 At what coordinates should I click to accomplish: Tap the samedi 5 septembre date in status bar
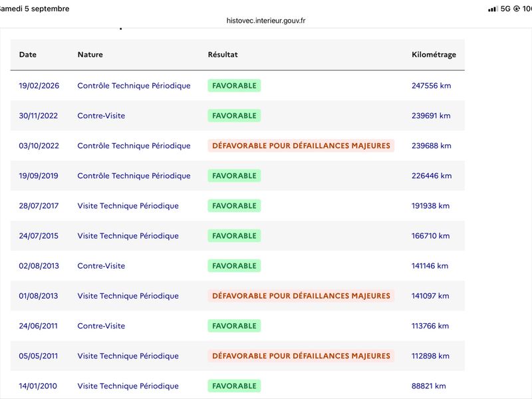[x=34, y=9]
